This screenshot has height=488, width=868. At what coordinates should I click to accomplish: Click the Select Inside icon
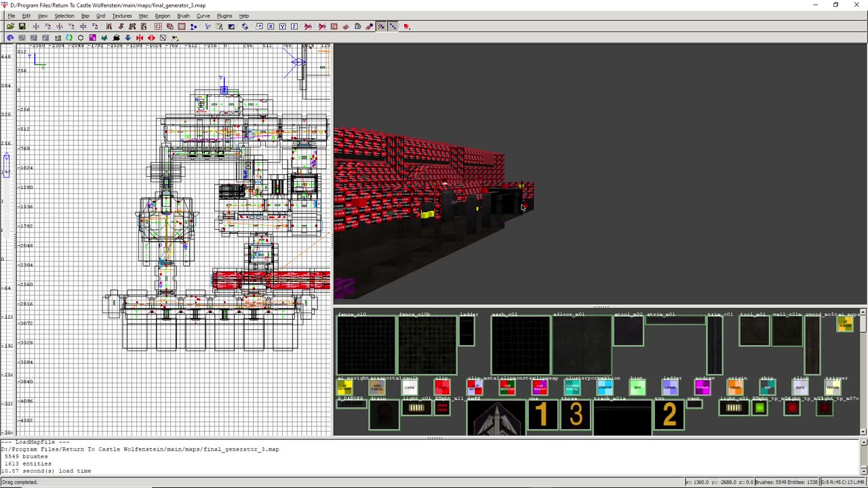point(144,26)
